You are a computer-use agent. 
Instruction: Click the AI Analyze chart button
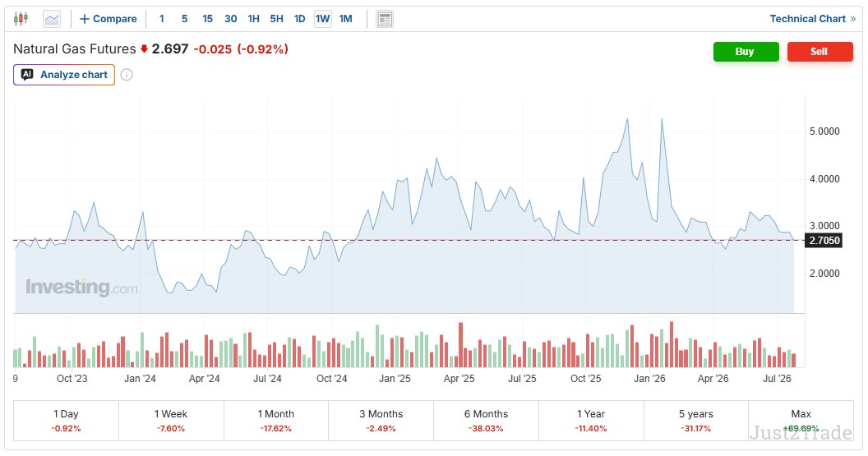(x=64, y=75)
